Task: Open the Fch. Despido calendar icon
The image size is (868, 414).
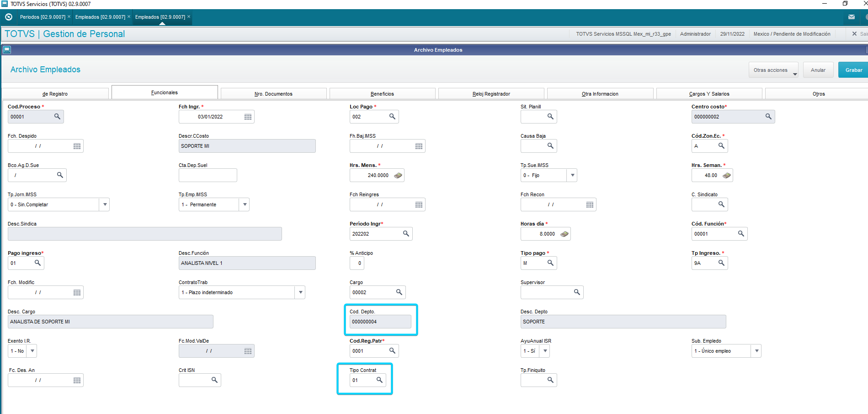Action: tap(77, 146)
